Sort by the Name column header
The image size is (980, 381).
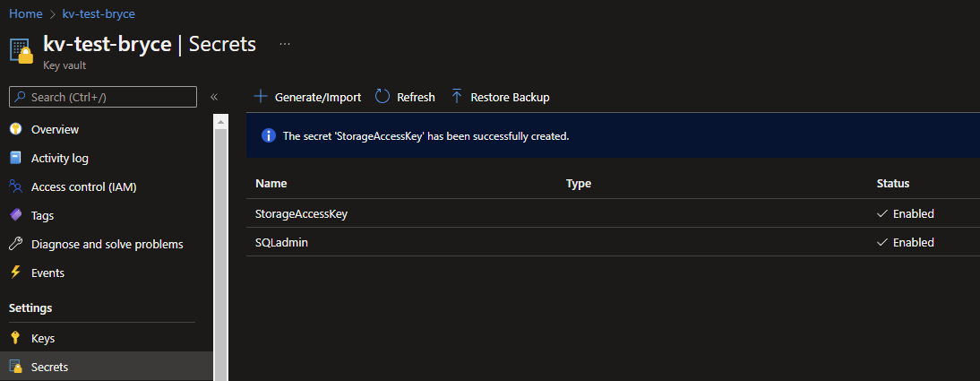(271, 183)
